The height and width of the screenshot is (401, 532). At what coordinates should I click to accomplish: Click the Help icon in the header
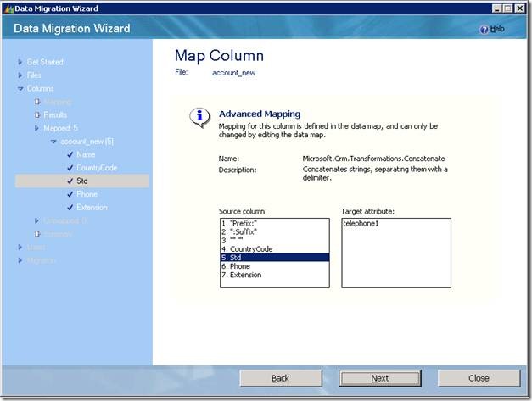484,30
